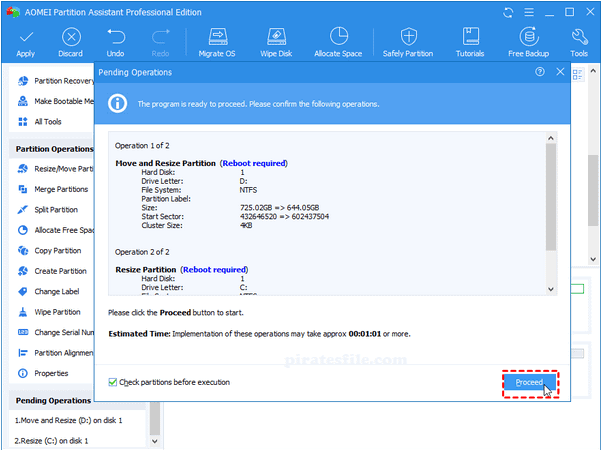
Task: Select Partition Alignment in sidebar
Action: click(x=56, y=353)
